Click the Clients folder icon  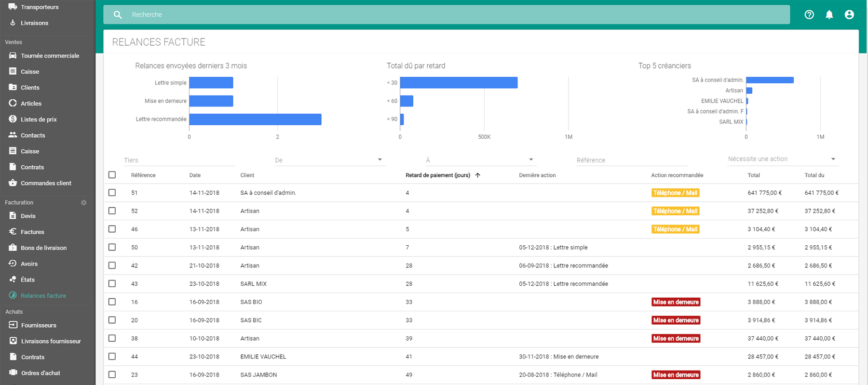pyautogui.click(x=13, y=87)
